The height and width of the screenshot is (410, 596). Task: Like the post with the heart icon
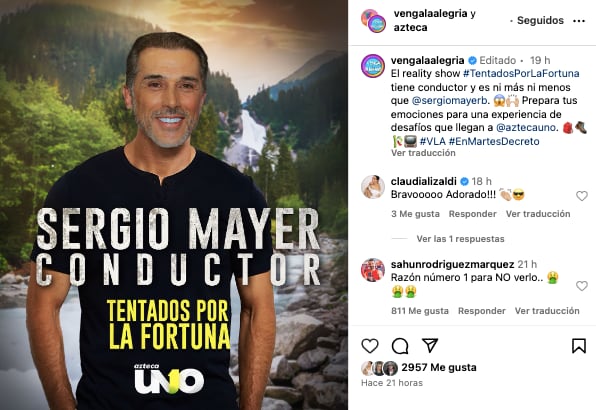coord(369,346)
